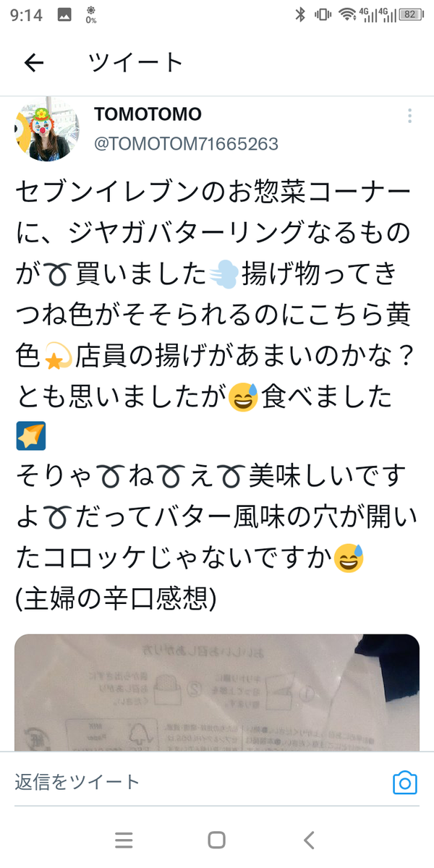Open the @TOMOTOM71665263 handle
Screen dimensions: 434x868
(186, 144)
